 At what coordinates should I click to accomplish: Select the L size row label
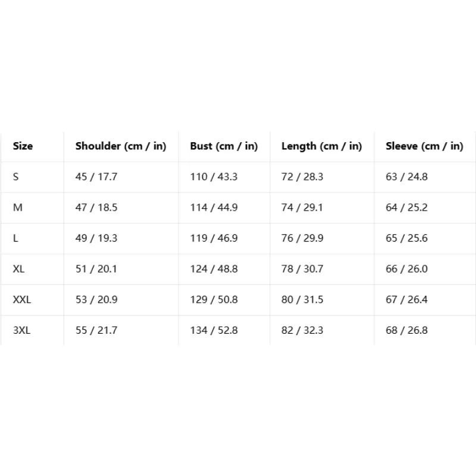pyautogui.click(x=15, y=238)
